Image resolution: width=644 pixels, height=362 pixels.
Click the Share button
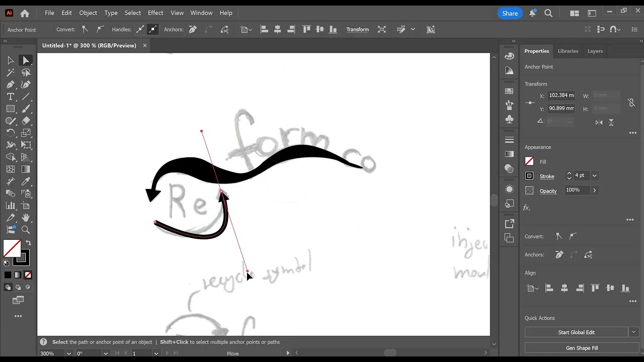[x=510, y=14]
